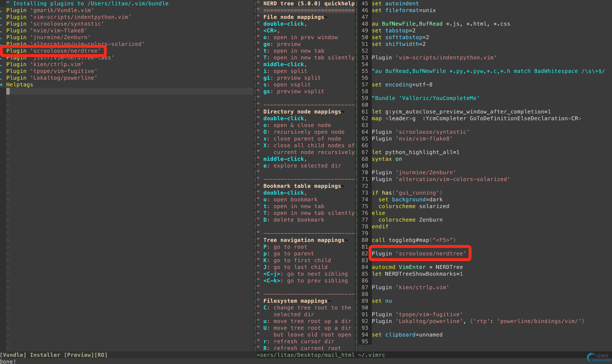The height and width of the screenshot is (364, 612).
Task: Click the Plugin 'gmarik/Vundle.vim' line
Action: pos(50,10)
